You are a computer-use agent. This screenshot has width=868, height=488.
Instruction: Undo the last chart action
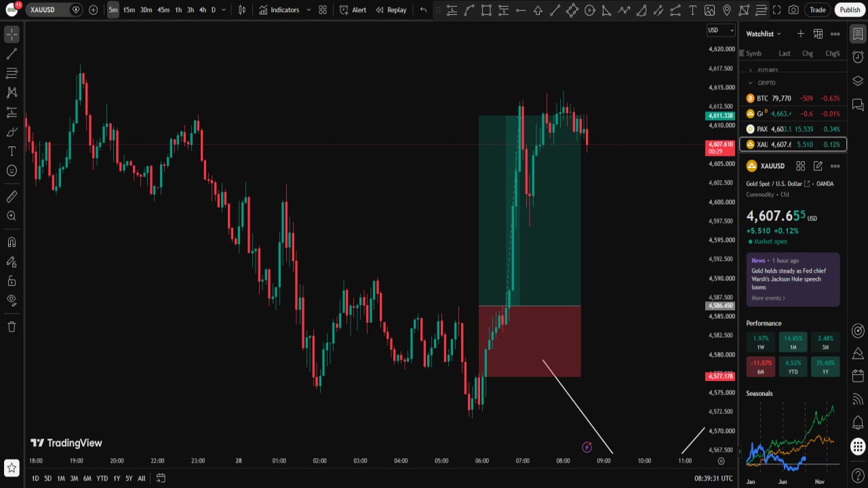point(424,10)
